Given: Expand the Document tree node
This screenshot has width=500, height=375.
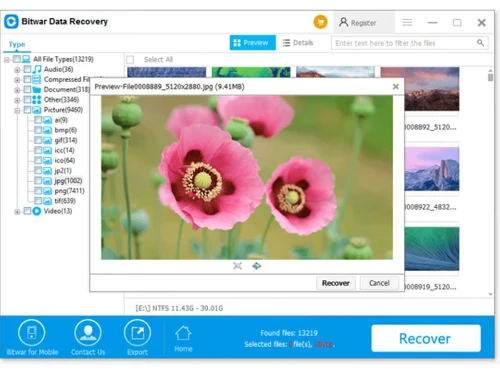Looking at the screenshot, I should coord(17,90).
